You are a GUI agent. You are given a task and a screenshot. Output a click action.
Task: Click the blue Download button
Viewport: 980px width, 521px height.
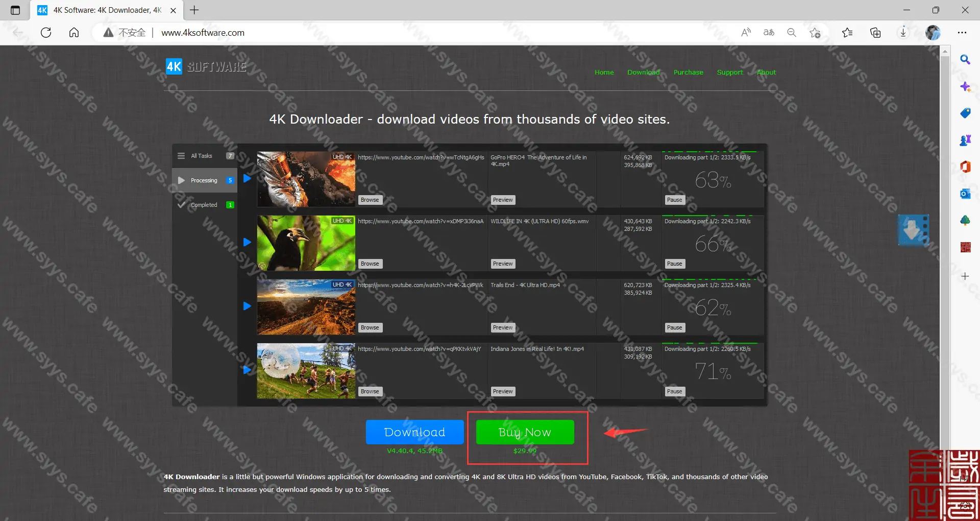pyautogui.click(x=414, y=432)
